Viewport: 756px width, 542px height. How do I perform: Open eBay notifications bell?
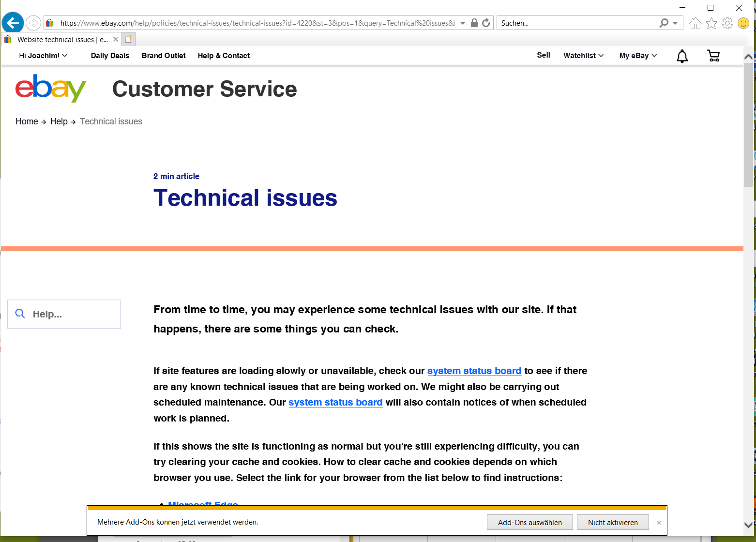[x=682, y=56]
